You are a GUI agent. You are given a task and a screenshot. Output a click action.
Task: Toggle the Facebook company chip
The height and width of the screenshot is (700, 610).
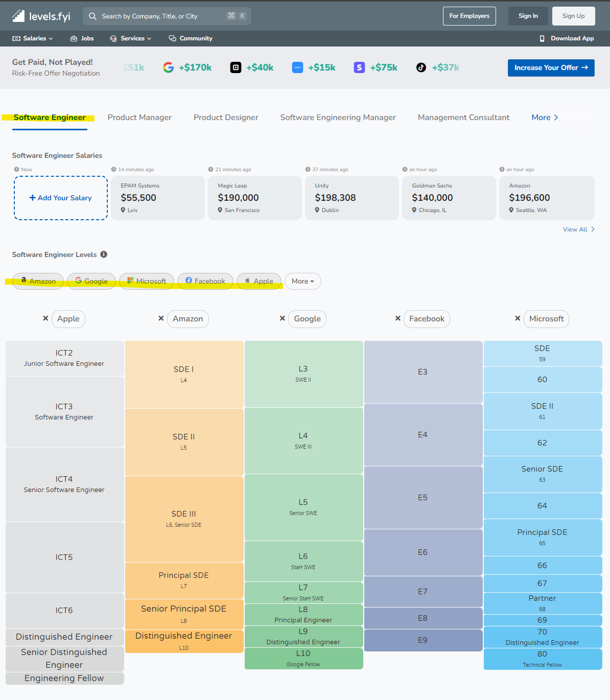pos(205,281)
